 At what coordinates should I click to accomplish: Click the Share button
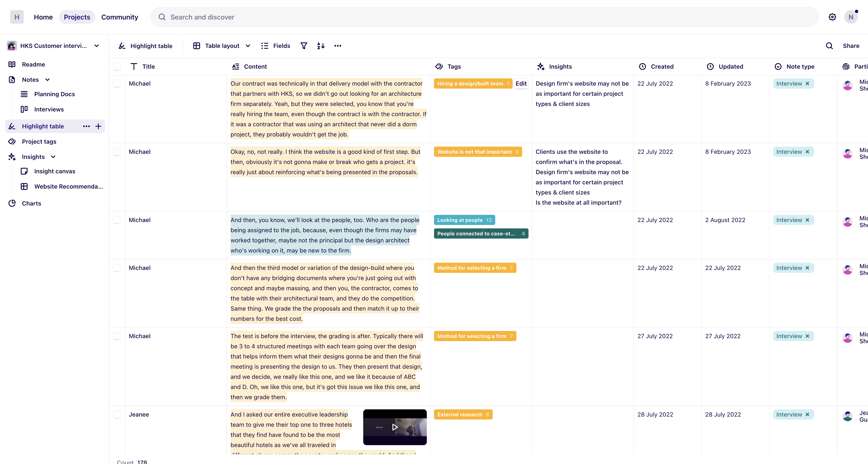pyautogui.click(x=851, y=46)
